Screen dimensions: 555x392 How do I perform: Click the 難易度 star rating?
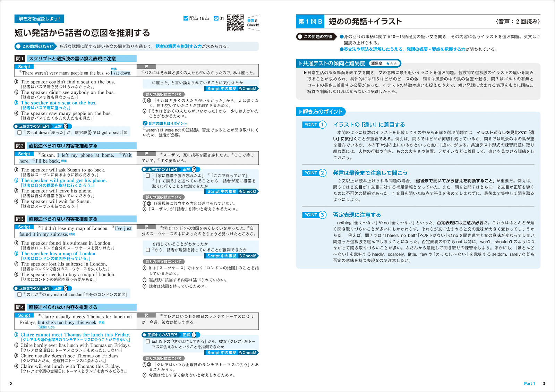(391, 63)
